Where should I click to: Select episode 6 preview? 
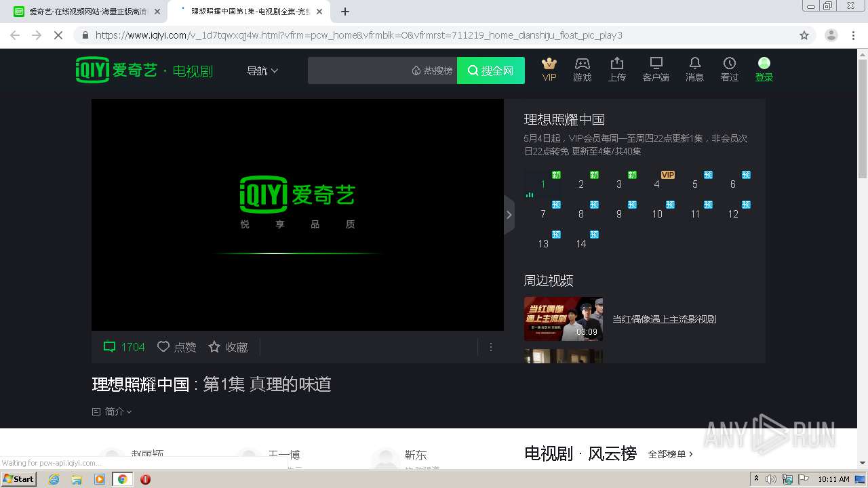[733, 183]
